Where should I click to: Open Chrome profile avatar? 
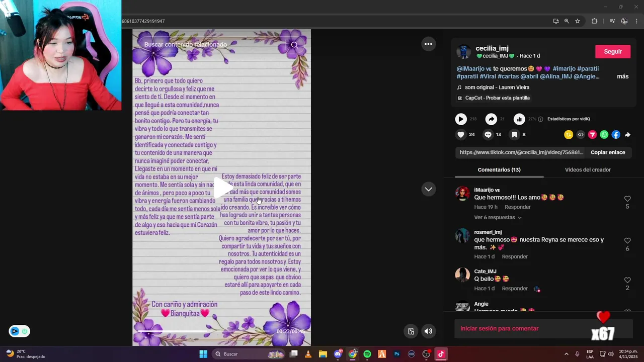pyautogui.click(x=624, y=21)
